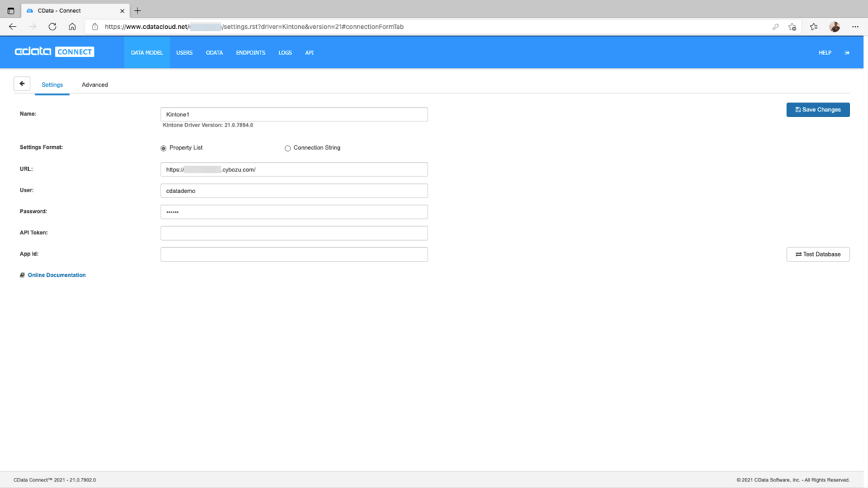Open the Users menu

(x=184, y=53)
